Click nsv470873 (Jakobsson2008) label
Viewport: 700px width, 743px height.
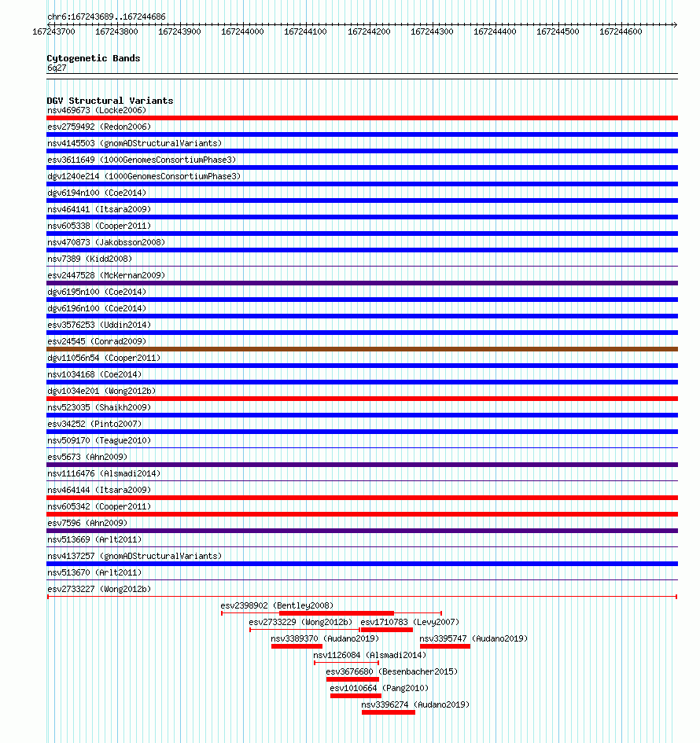click(x=106, y=243)
